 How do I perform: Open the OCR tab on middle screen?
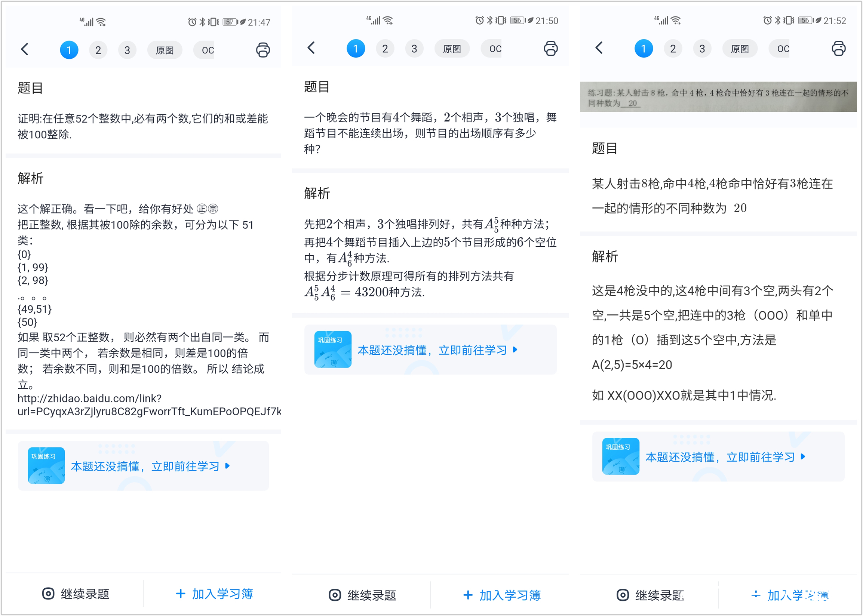[x=494, y=48]
